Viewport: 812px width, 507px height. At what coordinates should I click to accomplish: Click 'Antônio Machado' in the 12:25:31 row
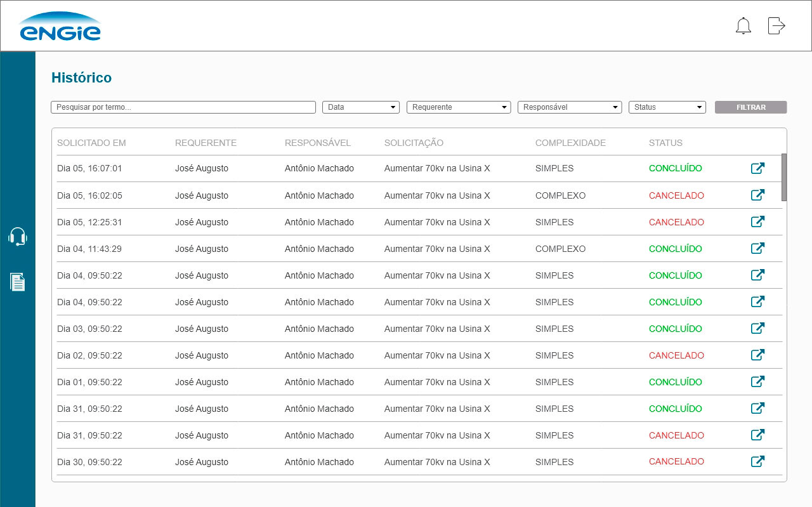(319, 222)
